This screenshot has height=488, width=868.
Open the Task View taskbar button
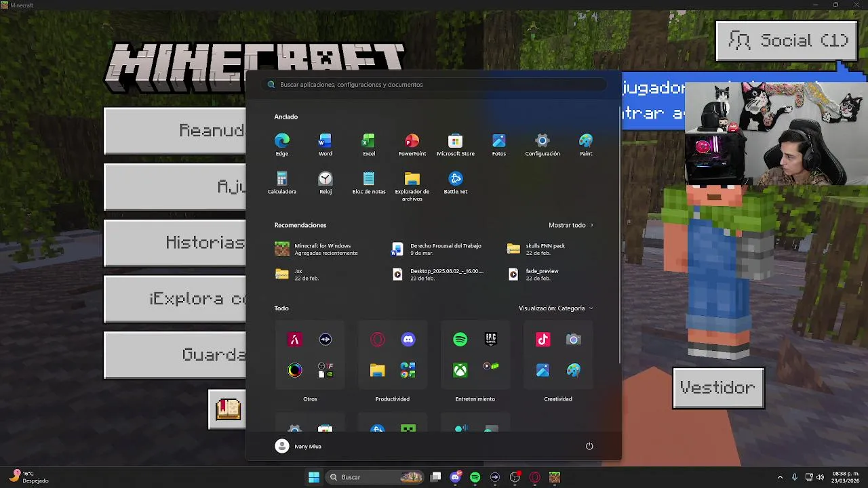click(436, 477)
